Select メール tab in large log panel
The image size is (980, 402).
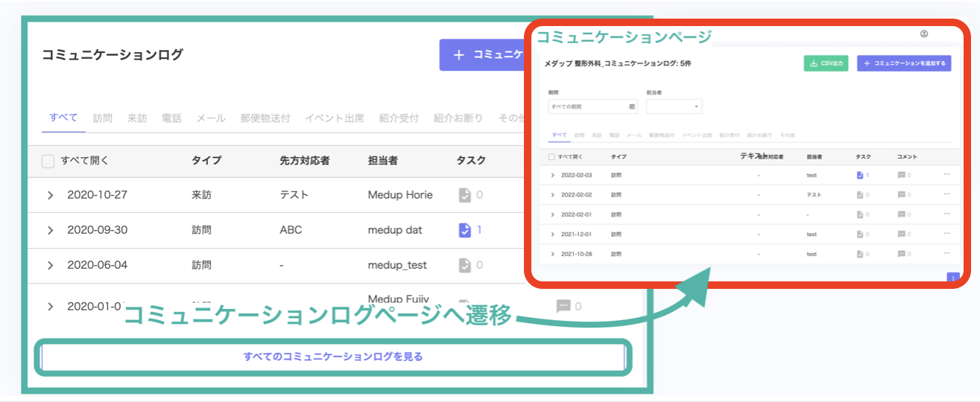point(211,118)
